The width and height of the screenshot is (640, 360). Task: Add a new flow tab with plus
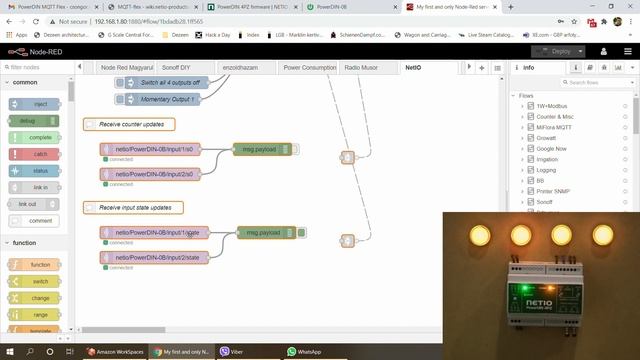[482, 68]
